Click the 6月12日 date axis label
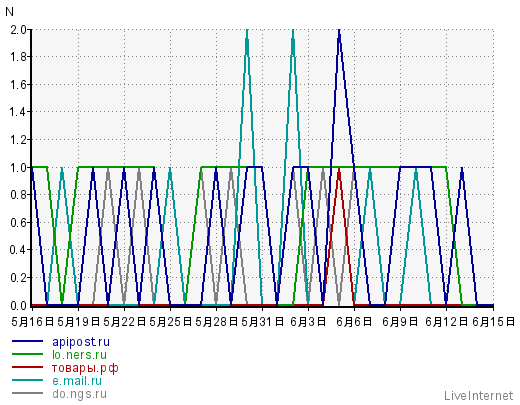Image resolution: width=520 pixels, height=405 pixels. (x=447, y=322)
